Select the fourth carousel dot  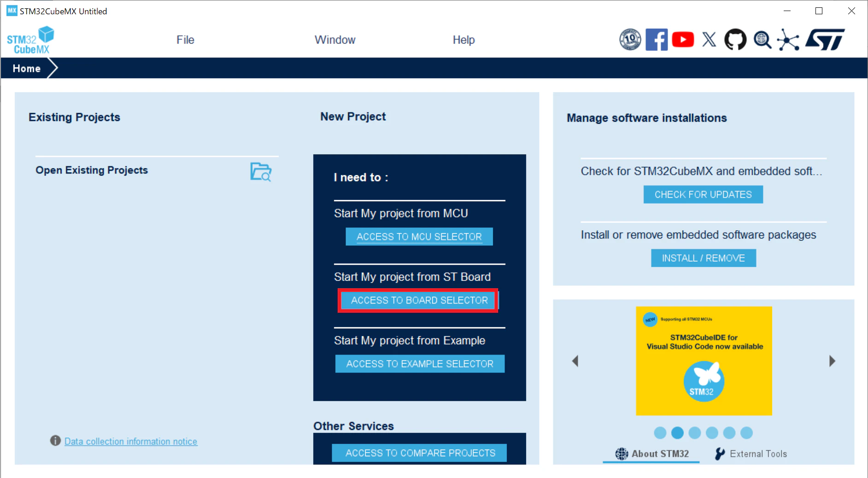[712, 433]
